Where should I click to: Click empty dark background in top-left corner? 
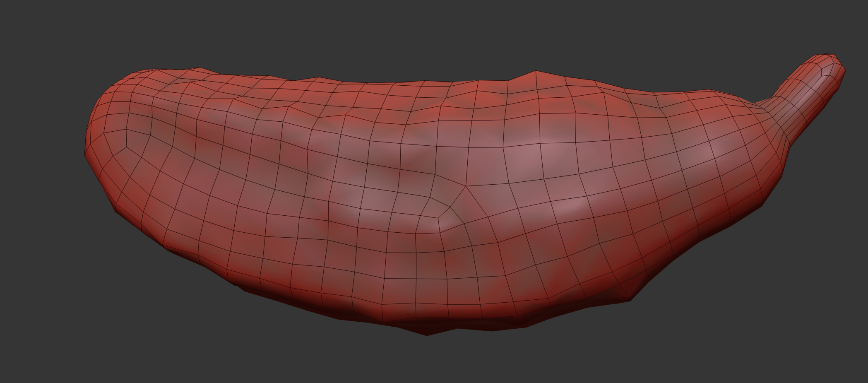point(33,25)
